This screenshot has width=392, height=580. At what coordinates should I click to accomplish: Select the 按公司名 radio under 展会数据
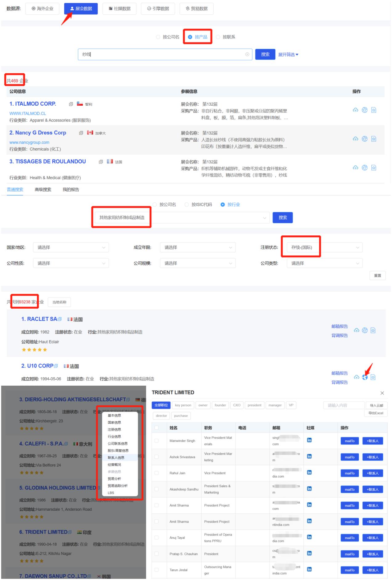158,37
